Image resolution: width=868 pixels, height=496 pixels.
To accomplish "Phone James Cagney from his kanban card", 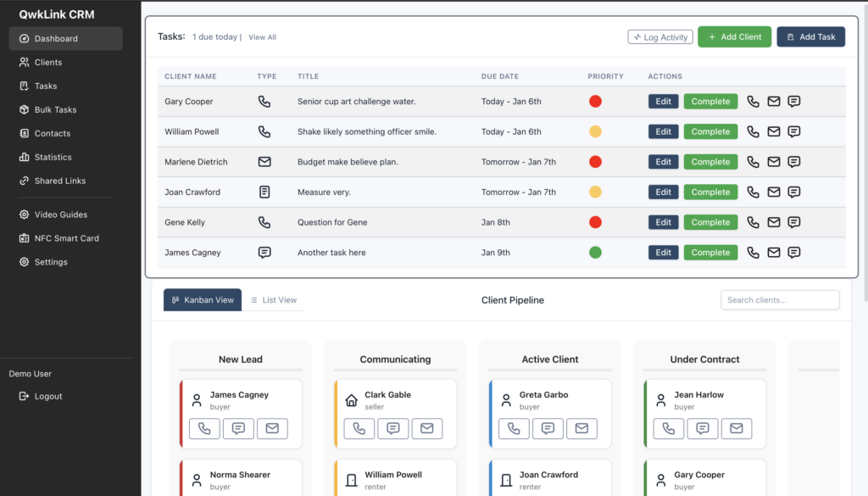I will coord(204,428).
